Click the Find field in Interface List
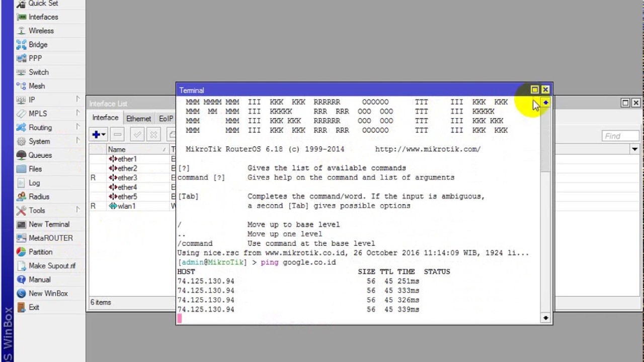The width and height of the screenshot is (644, 362). 620,136
